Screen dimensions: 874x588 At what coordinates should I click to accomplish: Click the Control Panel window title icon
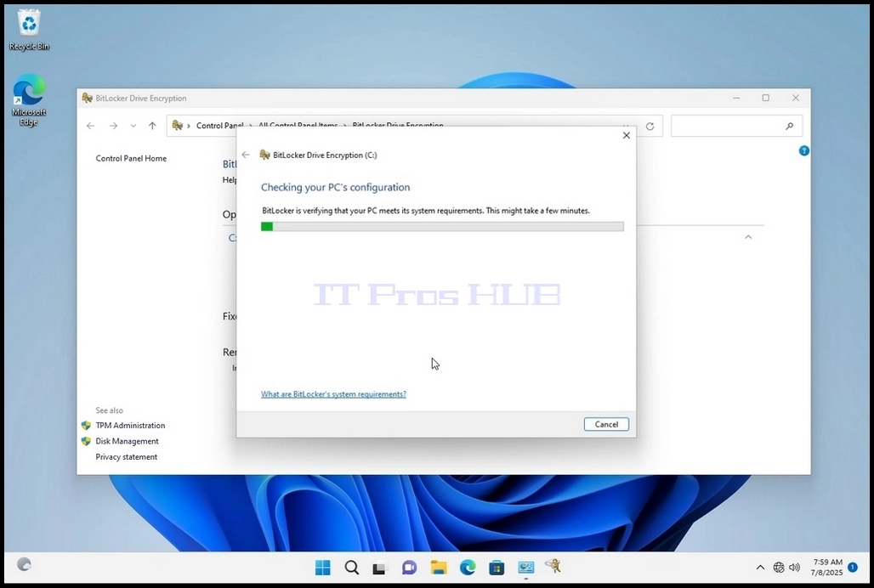tap(87, 98)
